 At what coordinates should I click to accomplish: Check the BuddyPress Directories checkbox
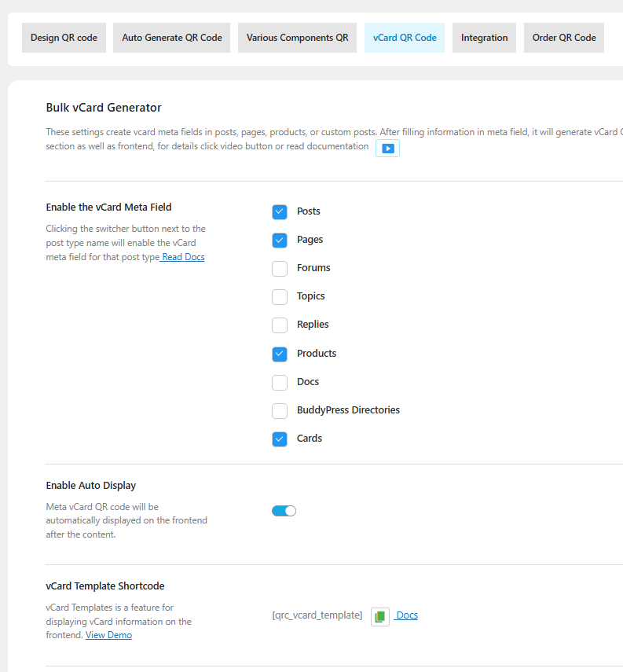pos(280,411)
